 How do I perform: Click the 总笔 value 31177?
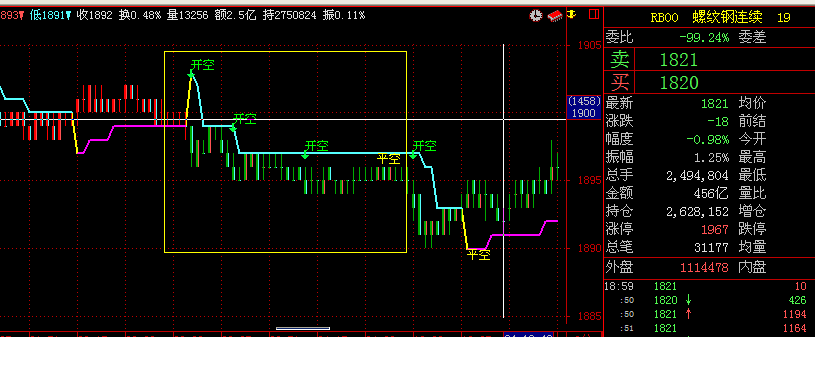(712, 247)
